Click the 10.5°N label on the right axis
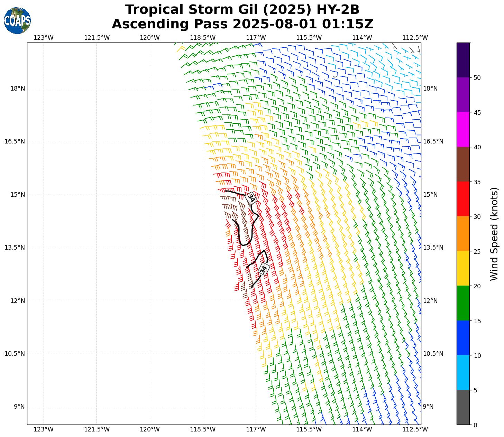Viewport: 504px width, 437px height. [x=433, y=354]
